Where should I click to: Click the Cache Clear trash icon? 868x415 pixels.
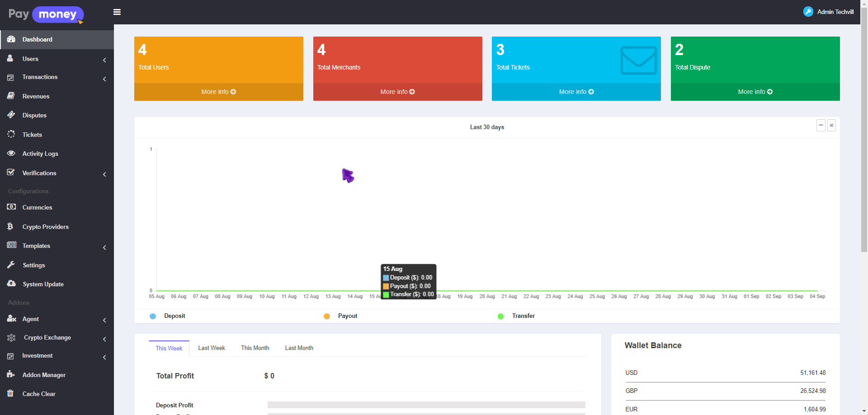tap(10, 393)
